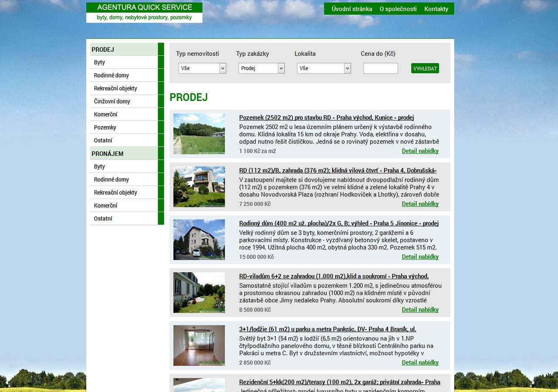The width and height of the screenshot is (558, 392).
Task: Select the PRODEJ section header in sidebar
Action: (127, 49)
